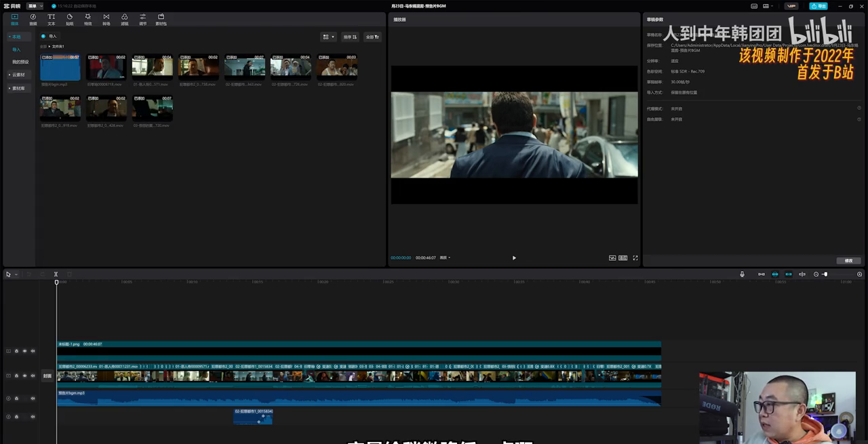Click 全部 in the folder breadcrumb
The image size is (868, 444).
pos(43,46)
